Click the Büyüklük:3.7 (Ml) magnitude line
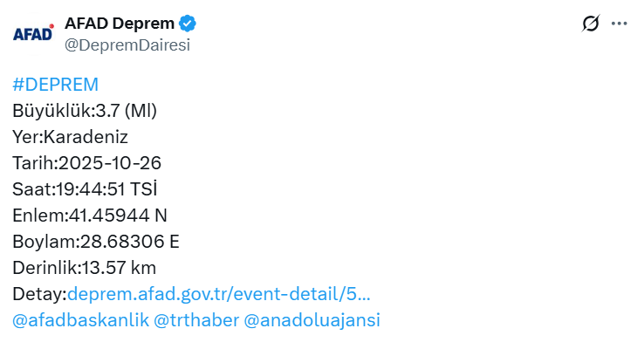Image resolution: width=644 pixels, height=349 pixels. (x=85, y=111)
